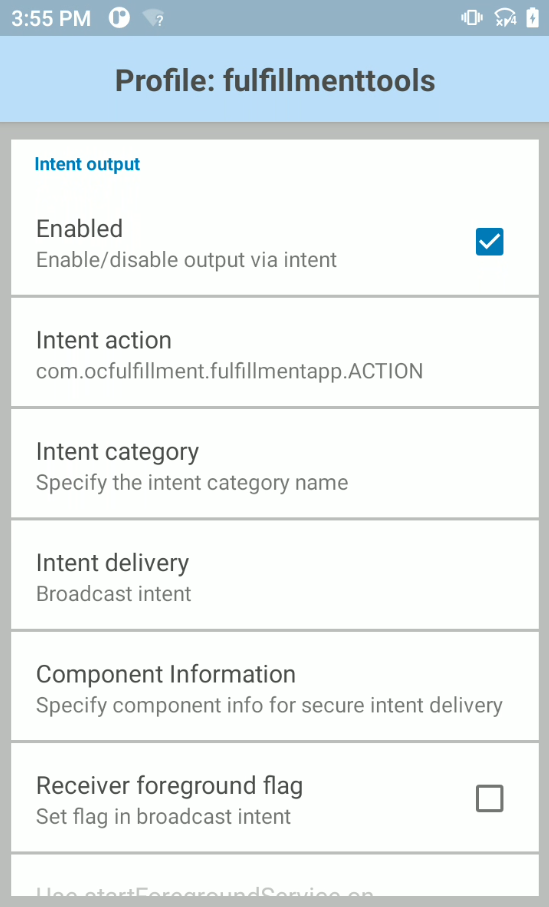The width and height of the screenshot is (549, 907).
Task: Tap the com.ocfulfillment.fulfillmentapp.ACTION value text
Action: pyautogui.click(x=230, y=371)
